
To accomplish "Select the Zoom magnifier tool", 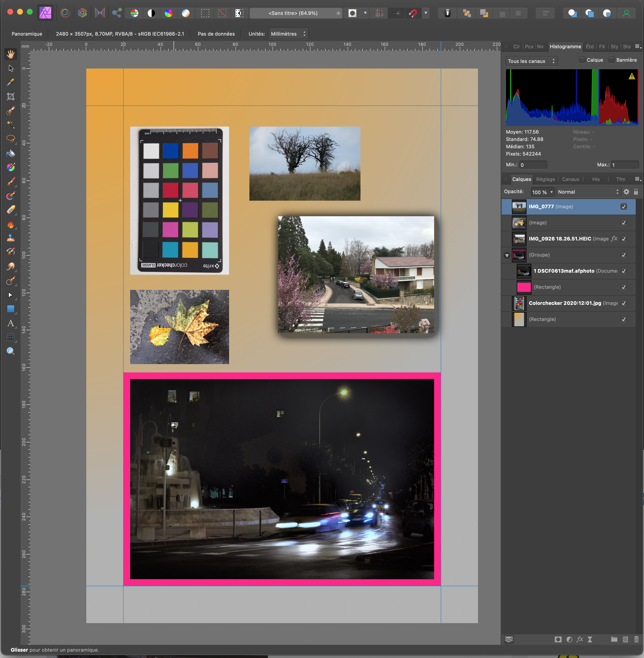I will [10, 351].
